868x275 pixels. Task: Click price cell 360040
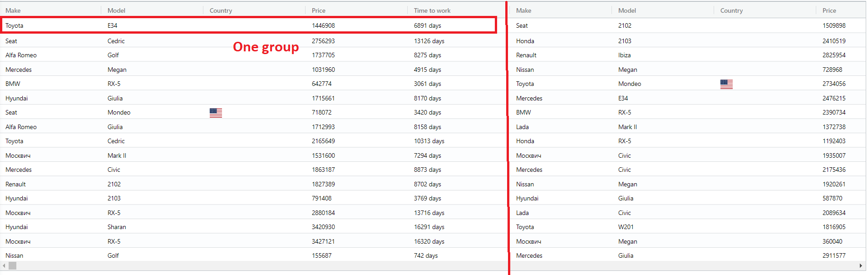click(x=832, y=241)
